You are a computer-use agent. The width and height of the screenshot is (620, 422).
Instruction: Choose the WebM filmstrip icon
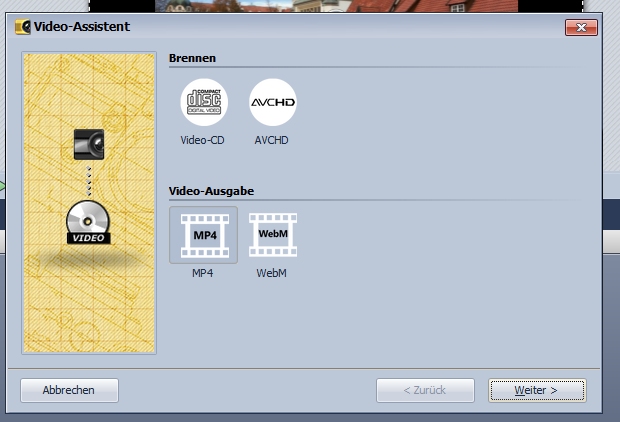pos(272,234)
